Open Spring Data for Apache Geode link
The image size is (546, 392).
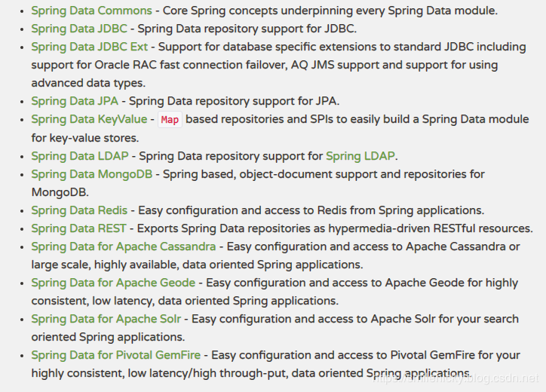click(113, 283)
